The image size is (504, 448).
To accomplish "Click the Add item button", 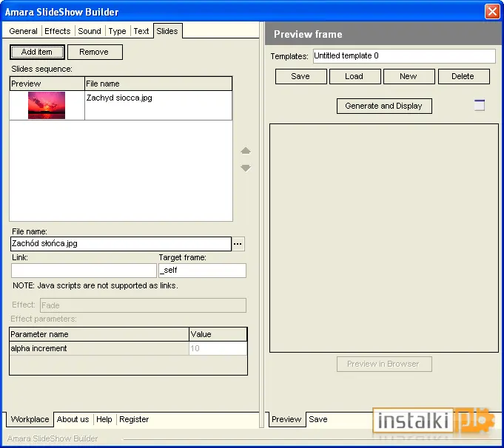I will 37,52.
